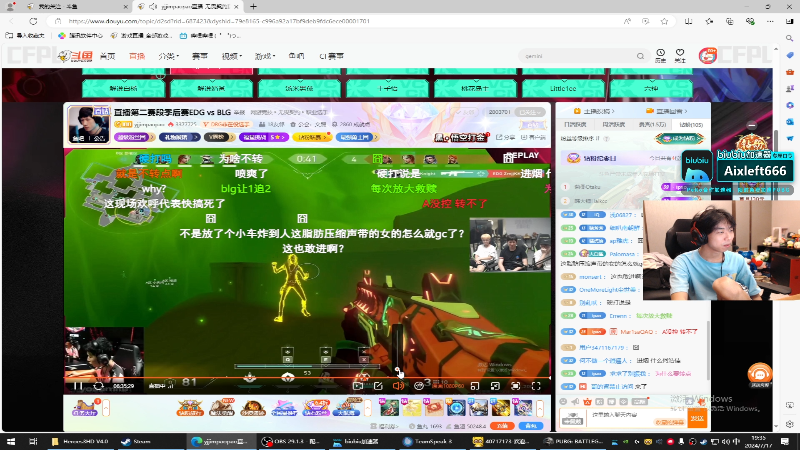Open the streamer avatar thumbnail

88,124
